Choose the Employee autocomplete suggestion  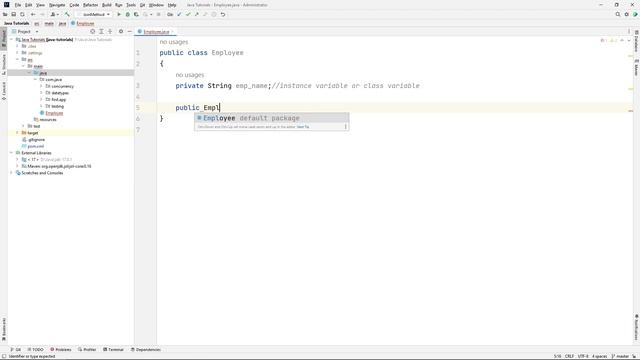(x=271, y=118)
